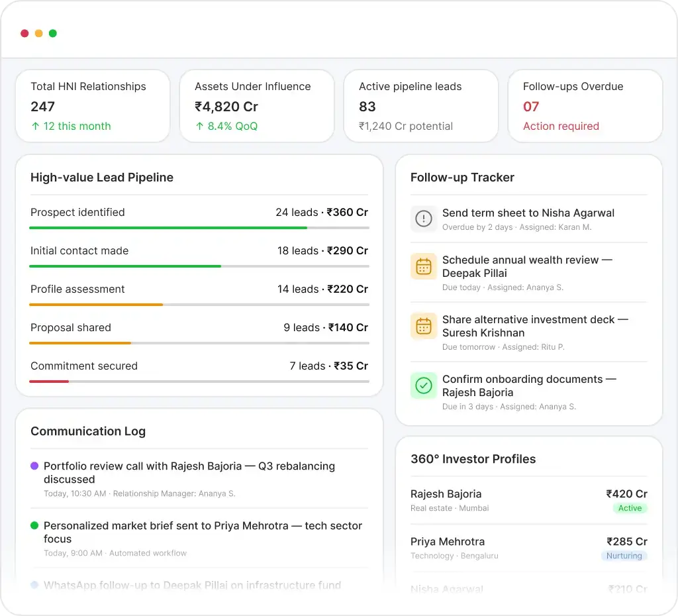
Task: Click the calendar icon beside Suresh Krishnan task
Action: coord(424,326)
